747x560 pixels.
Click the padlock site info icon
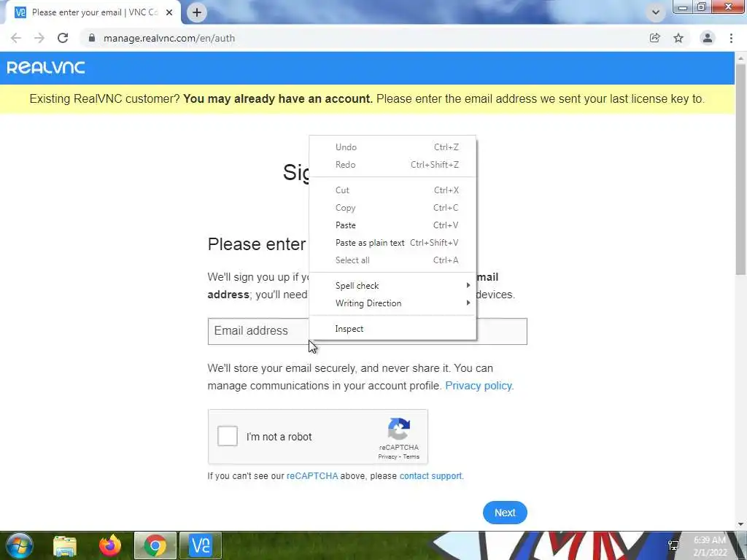coord(92,38)
